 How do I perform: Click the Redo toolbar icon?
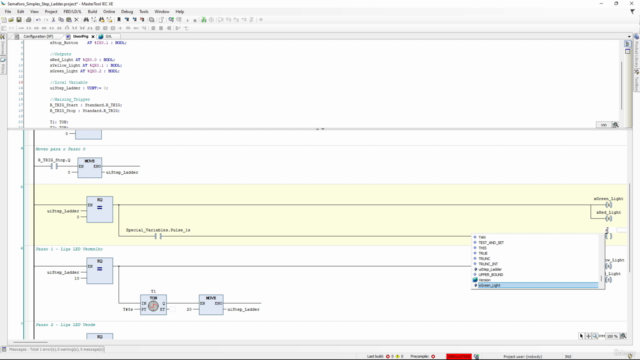[x=46, y=20]
